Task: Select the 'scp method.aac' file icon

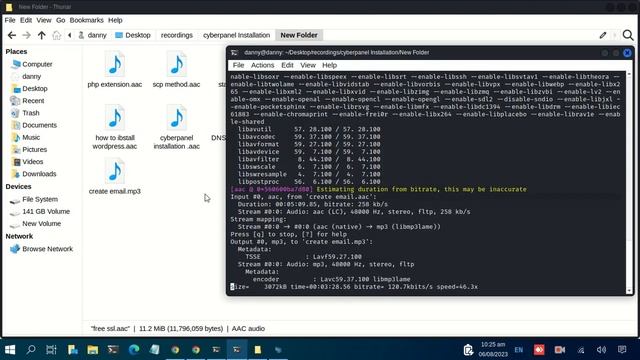Action: [x=176, y=64]
